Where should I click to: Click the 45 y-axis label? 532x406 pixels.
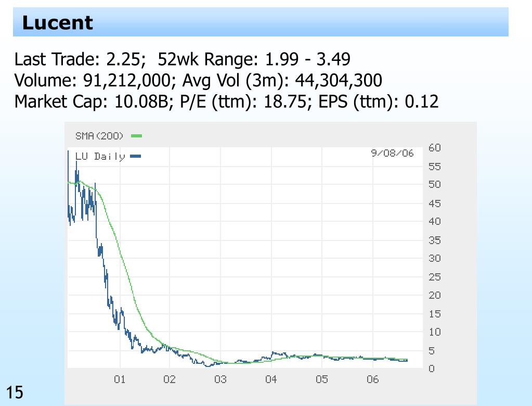click(435, 204)
